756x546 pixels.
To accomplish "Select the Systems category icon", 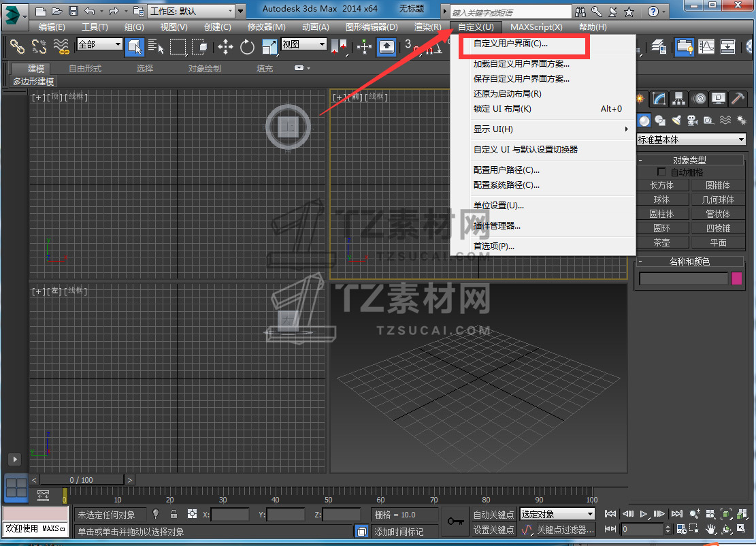I will coord(742,120).
